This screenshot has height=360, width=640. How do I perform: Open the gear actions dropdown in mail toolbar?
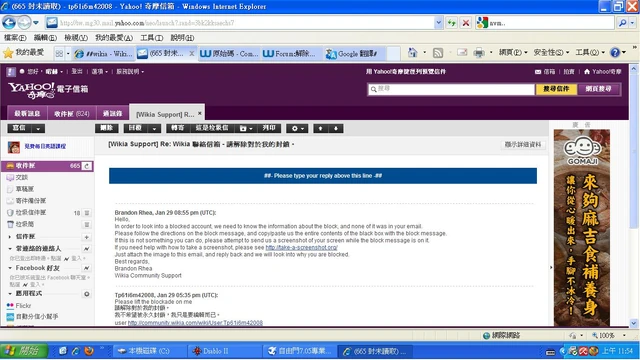[297, 129]
